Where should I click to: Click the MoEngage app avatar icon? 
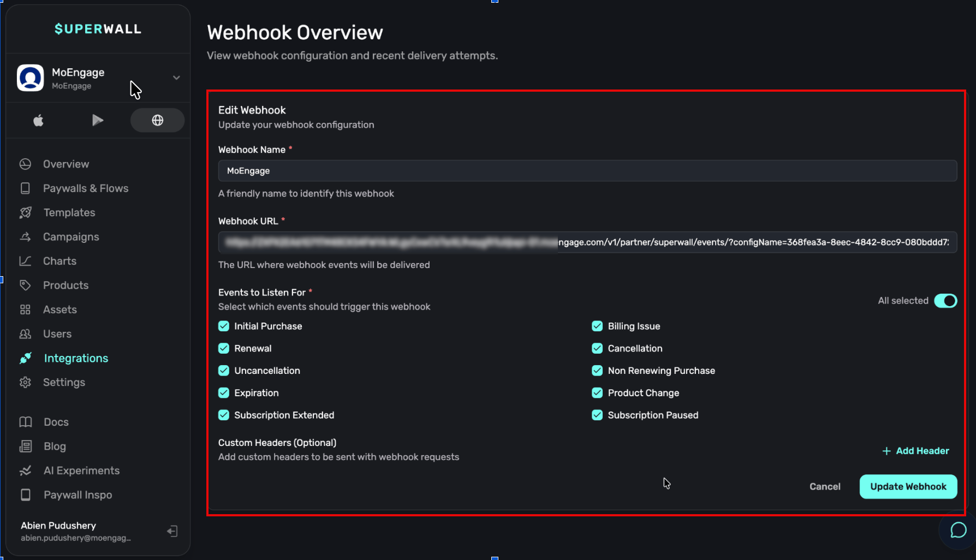[x=31, y=78]
